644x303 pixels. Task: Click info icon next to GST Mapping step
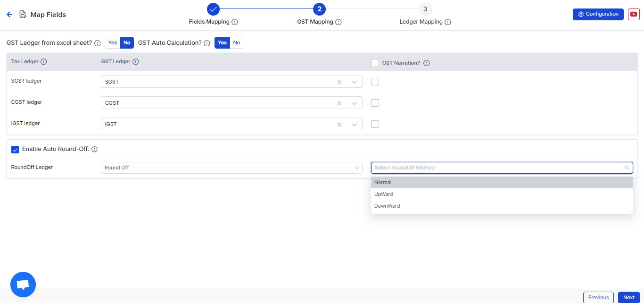point(339,22)
